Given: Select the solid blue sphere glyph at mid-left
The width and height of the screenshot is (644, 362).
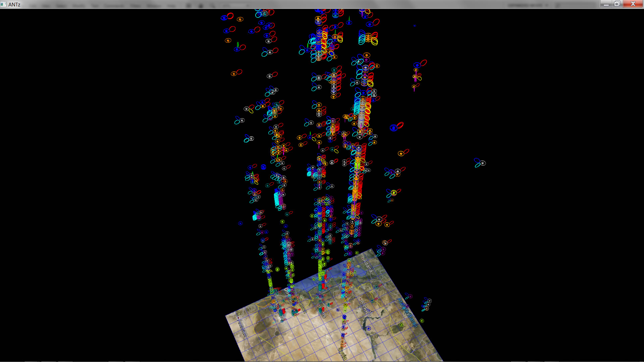Looking at the screenshot, I should click(x=263, y=167).
